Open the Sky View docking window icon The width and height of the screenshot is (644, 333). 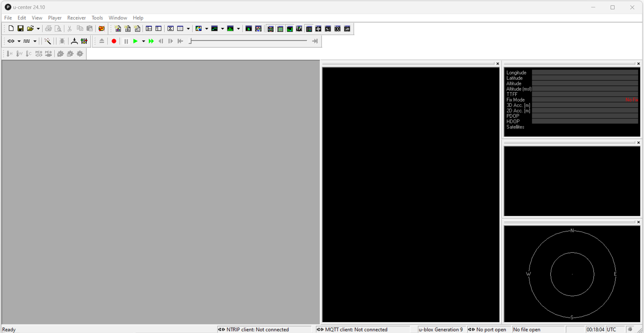(270, 29)
